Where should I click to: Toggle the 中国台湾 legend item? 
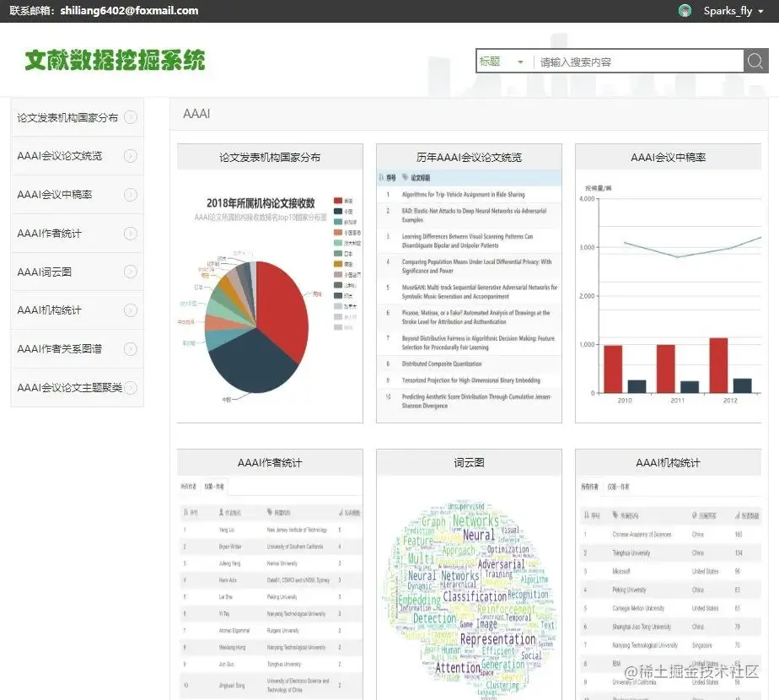pos(347,274)
